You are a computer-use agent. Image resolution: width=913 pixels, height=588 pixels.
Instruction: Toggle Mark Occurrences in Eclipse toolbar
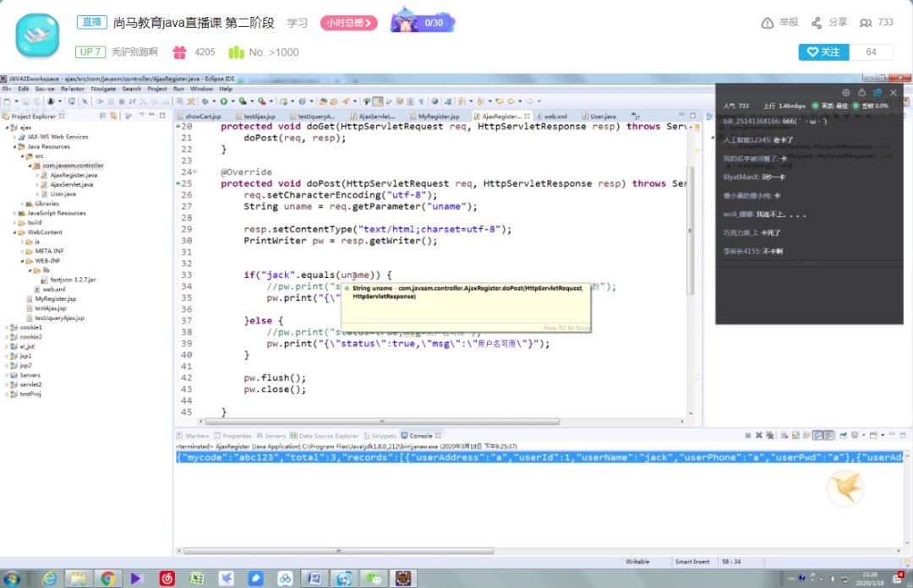(x=378, y=101)
